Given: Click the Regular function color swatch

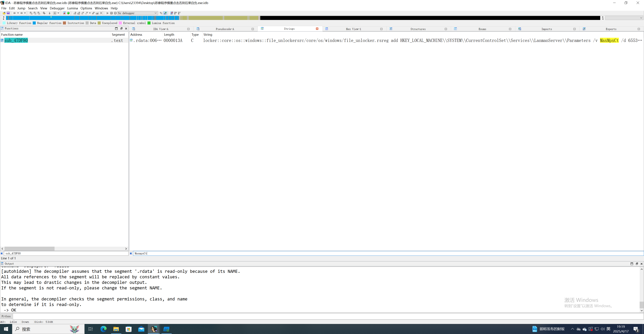Looking at the screenshot, I should click(34, 23).
